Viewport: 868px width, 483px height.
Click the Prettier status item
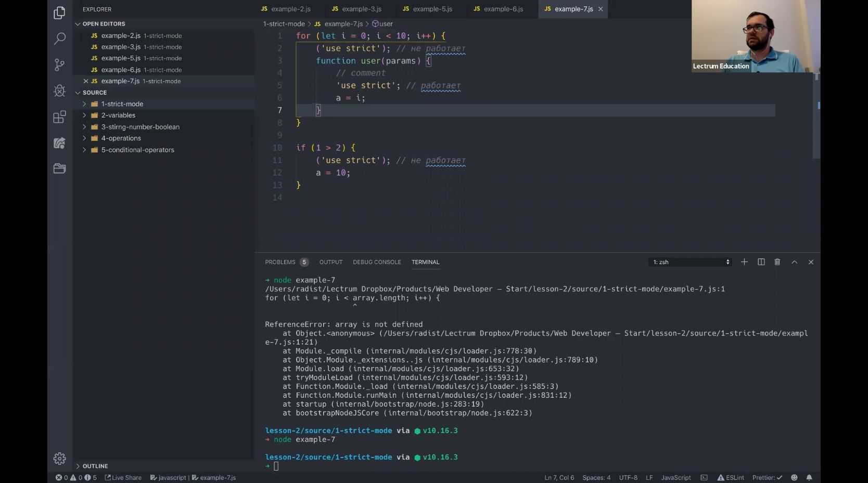coord(767,477)
